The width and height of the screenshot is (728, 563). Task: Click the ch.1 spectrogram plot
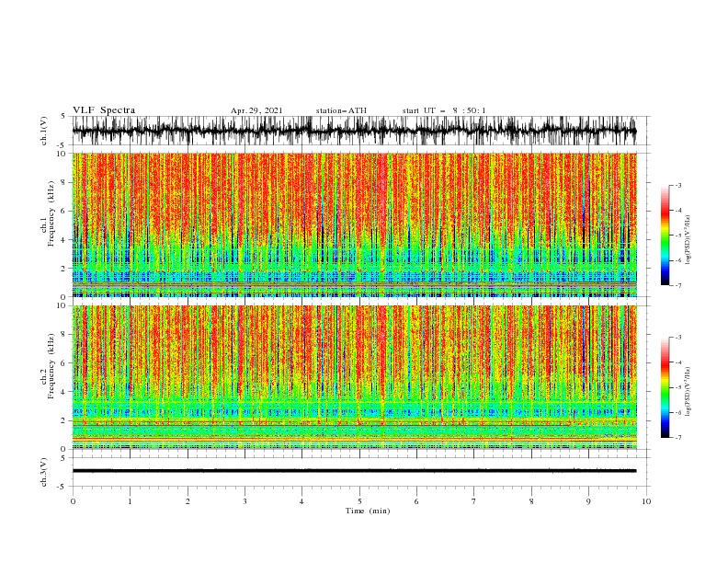pyautogui.click(x=354, y=224)
